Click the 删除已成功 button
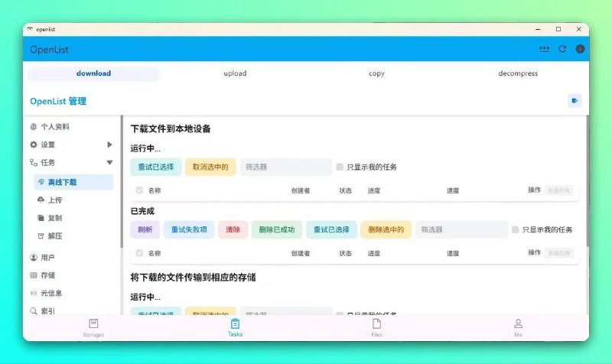612x364 pixels. pos(276,229)
